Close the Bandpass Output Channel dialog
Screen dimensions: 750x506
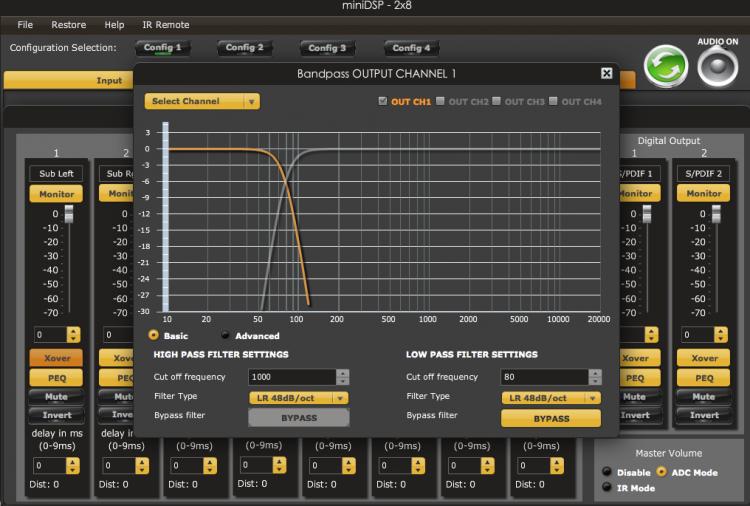(x=607, y=73)
